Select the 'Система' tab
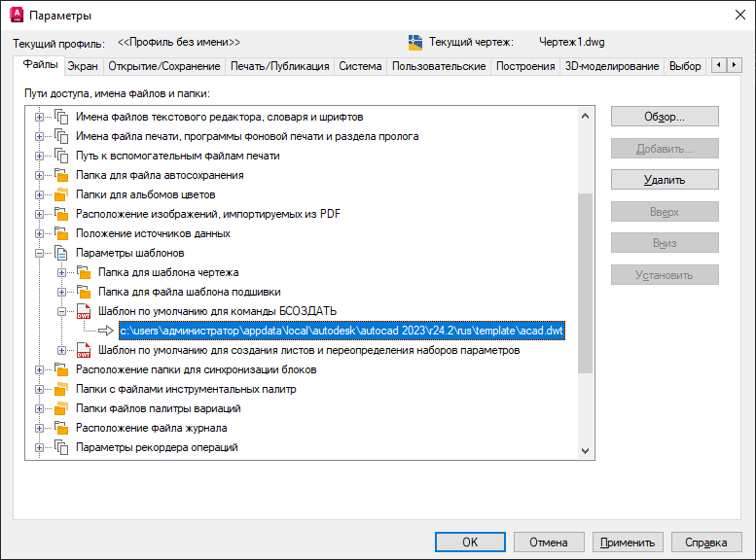Image resolution: width=756 pixels, height=560 pixels. pyautogui.click(x=360, y=66)
